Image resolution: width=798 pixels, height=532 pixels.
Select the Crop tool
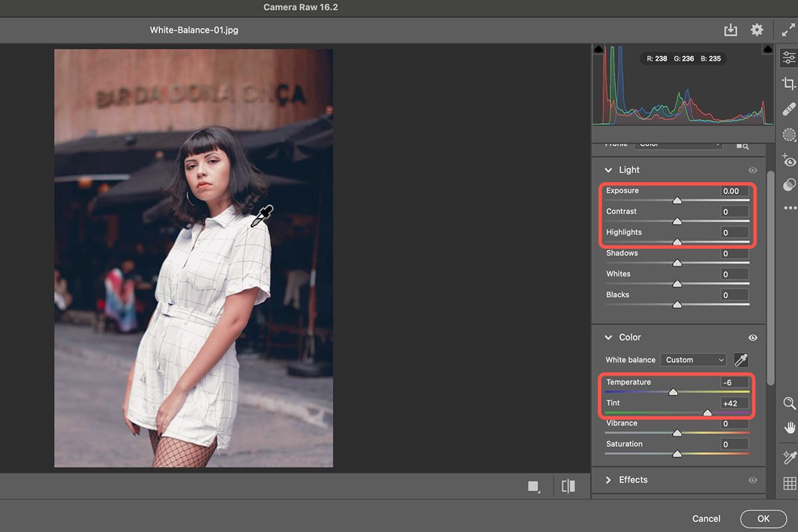[788, 83]
